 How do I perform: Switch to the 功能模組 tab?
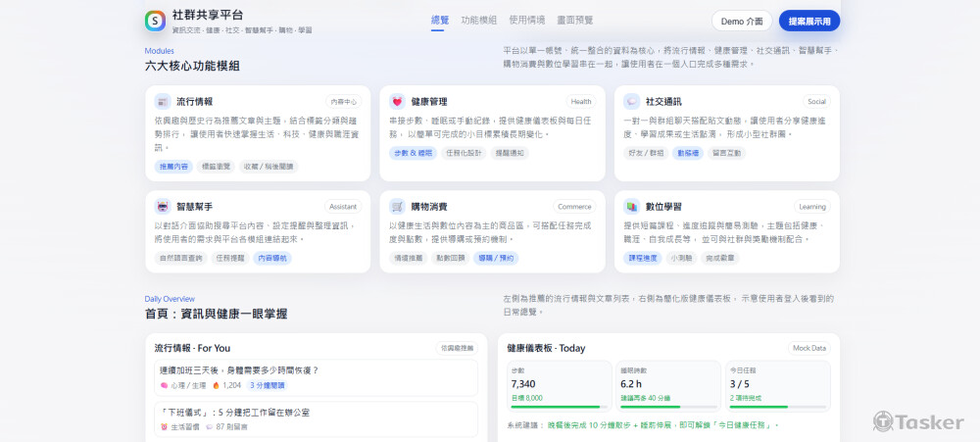(x=479, y=20)
